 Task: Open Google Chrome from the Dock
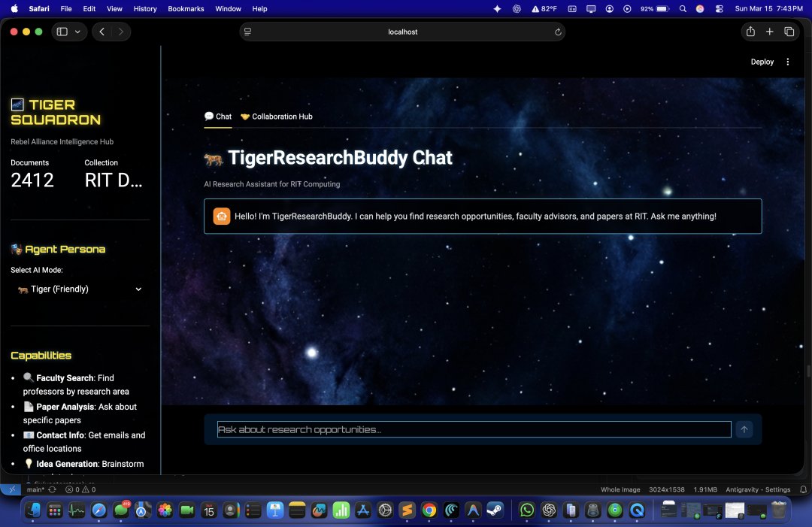click(x=429, y=510)
